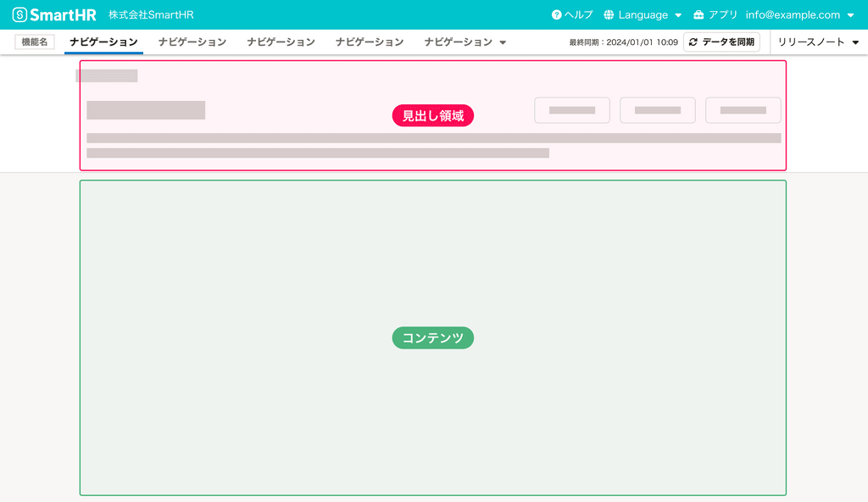The width and height of the screenshot is (868, 502).
Task: Open the dropdown on the last ナビゲーション item
Action: 504,40
